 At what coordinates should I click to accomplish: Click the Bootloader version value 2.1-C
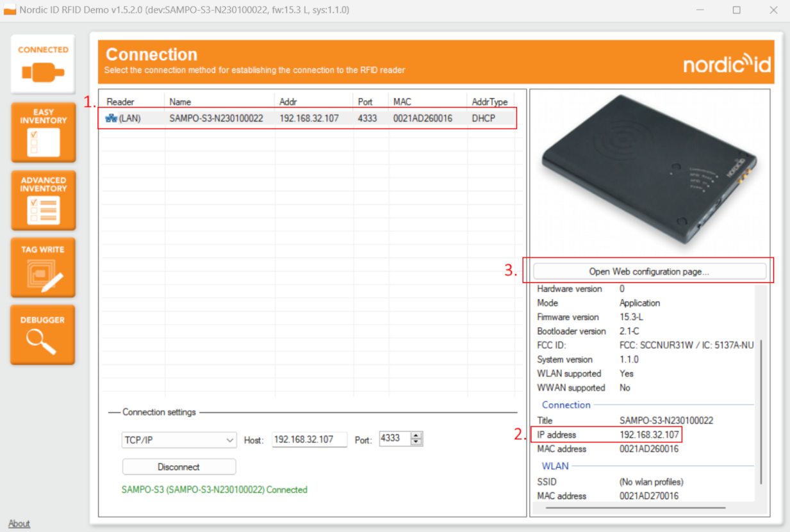click(629, 331)
